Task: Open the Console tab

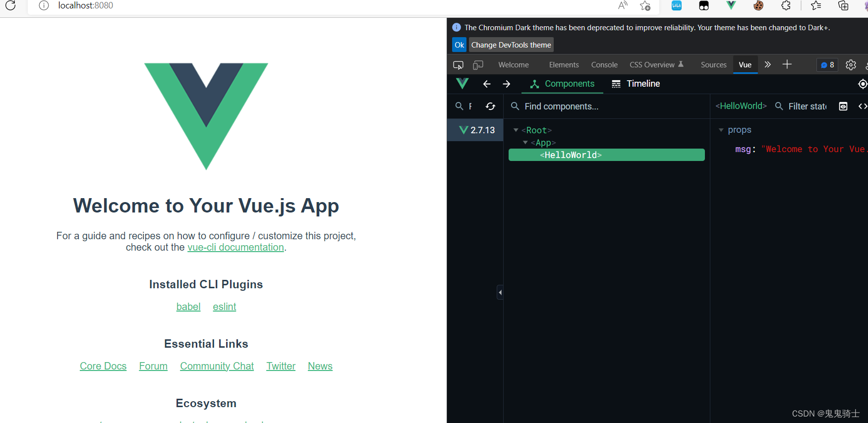Action: click(604, 65)
